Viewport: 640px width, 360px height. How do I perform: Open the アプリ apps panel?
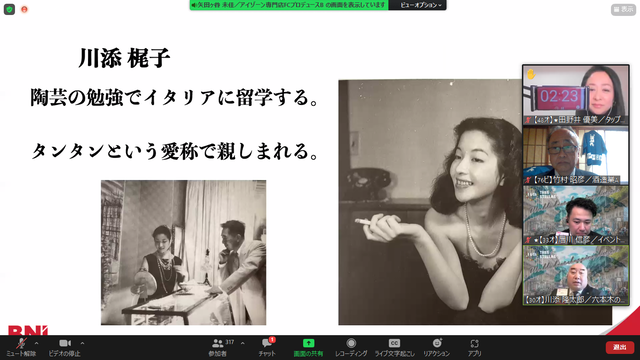(474, 348)
